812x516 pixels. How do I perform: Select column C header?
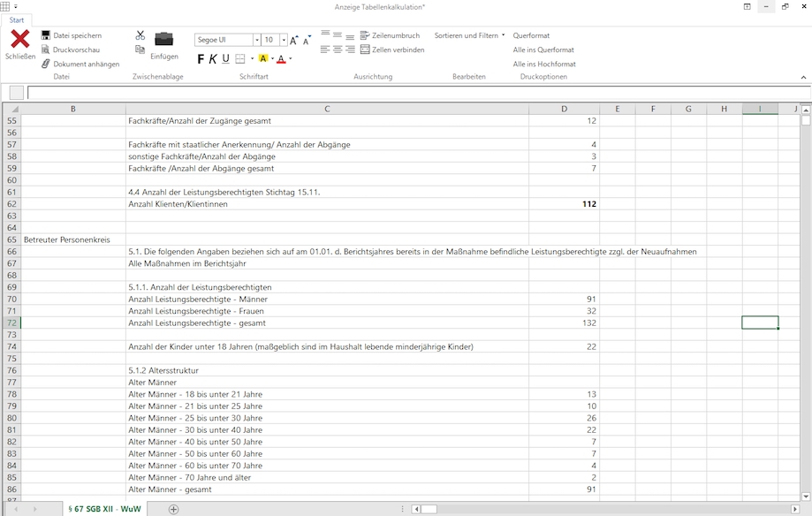[327, 109]
